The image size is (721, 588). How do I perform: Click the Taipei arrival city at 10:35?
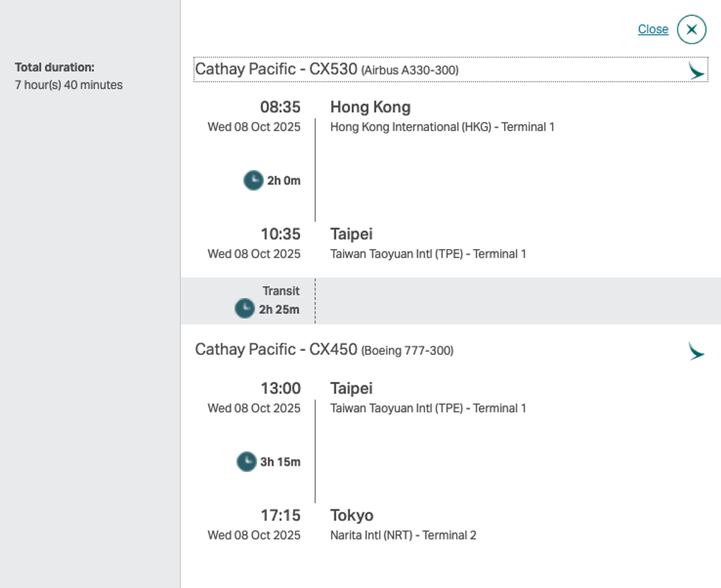[351, 234]
